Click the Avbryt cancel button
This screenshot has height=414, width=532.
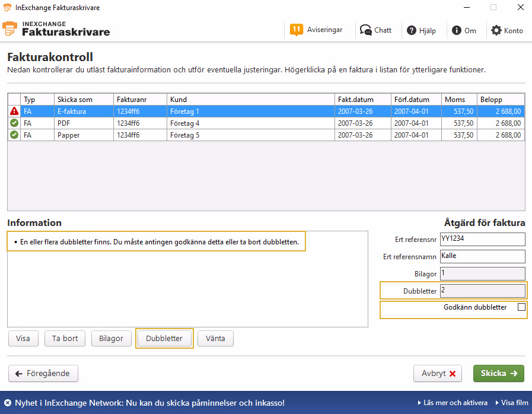tap(438, 373)
